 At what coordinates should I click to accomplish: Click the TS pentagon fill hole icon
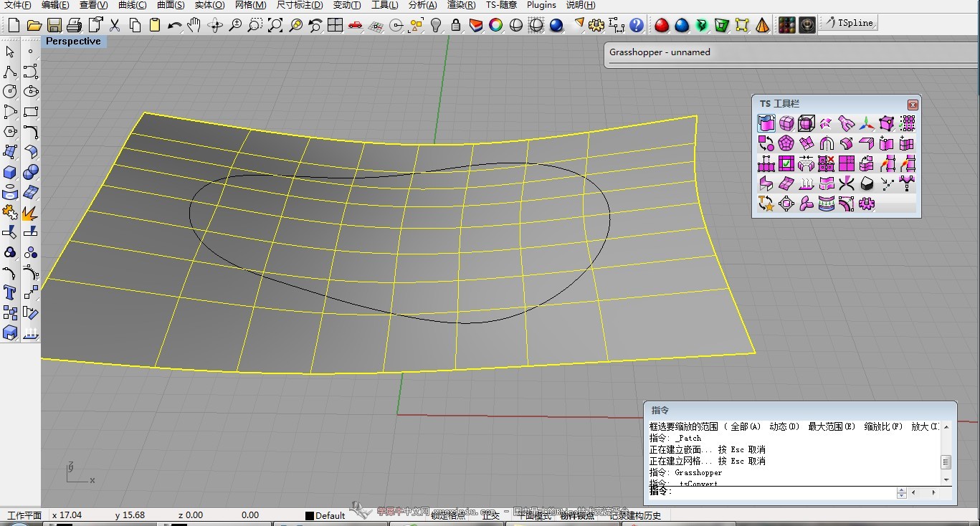pyautogui.click(x=786, y=143)
